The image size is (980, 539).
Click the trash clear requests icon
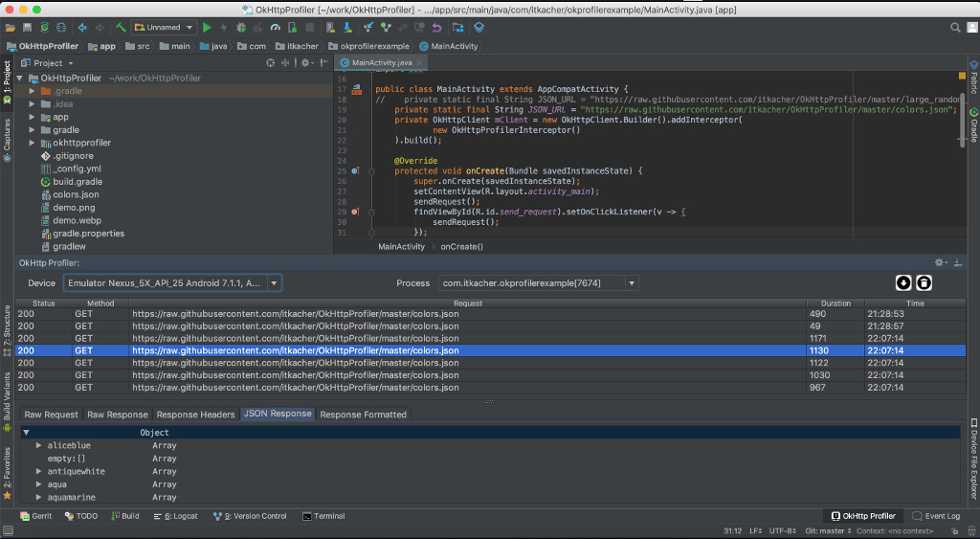click(x=924, y=282)
